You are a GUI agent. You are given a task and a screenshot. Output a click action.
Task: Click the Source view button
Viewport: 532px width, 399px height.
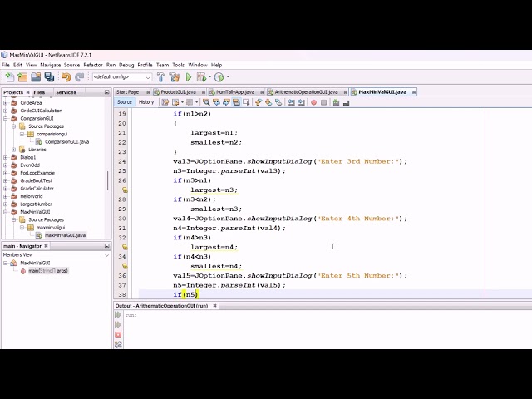coord(125,101)
